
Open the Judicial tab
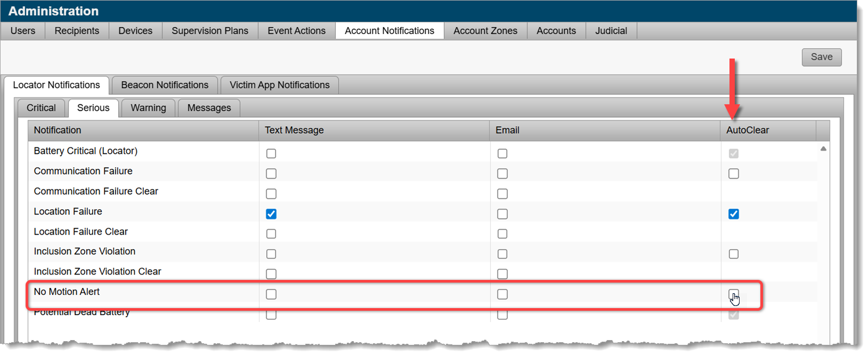pyautogui.click(x=611, y=31)
